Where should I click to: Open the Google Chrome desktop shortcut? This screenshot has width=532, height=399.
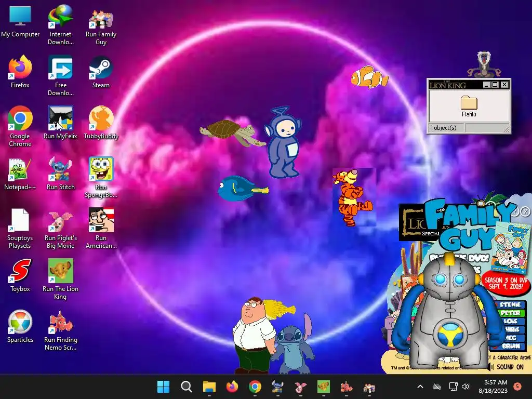click(20, 126)
